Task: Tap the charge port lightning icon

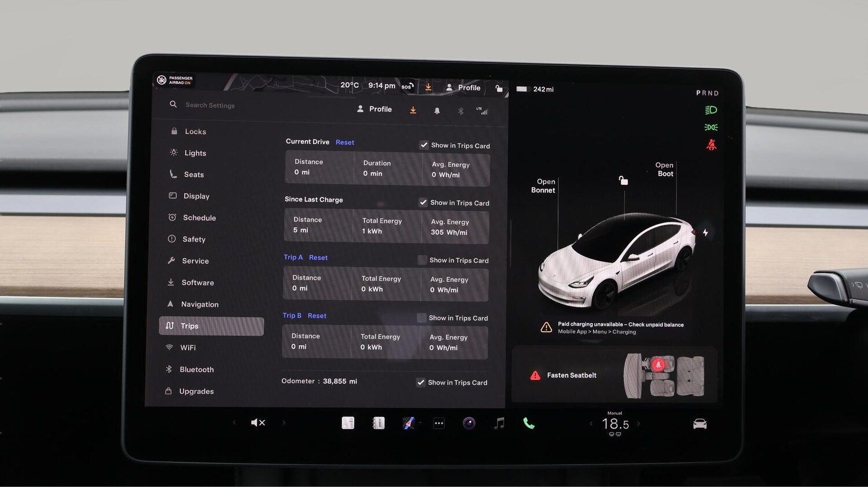Action: (x=705, y=232)
